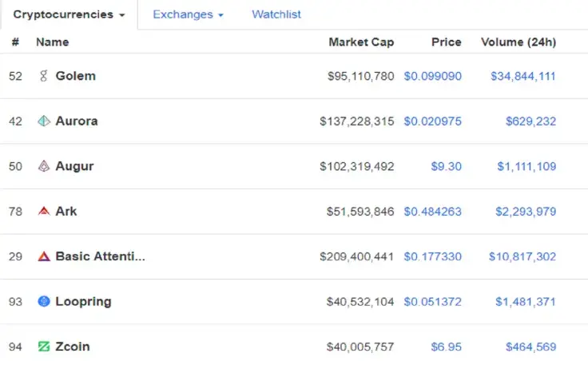
Task: Click Loopring name link
Action: [x=83, y=302]
